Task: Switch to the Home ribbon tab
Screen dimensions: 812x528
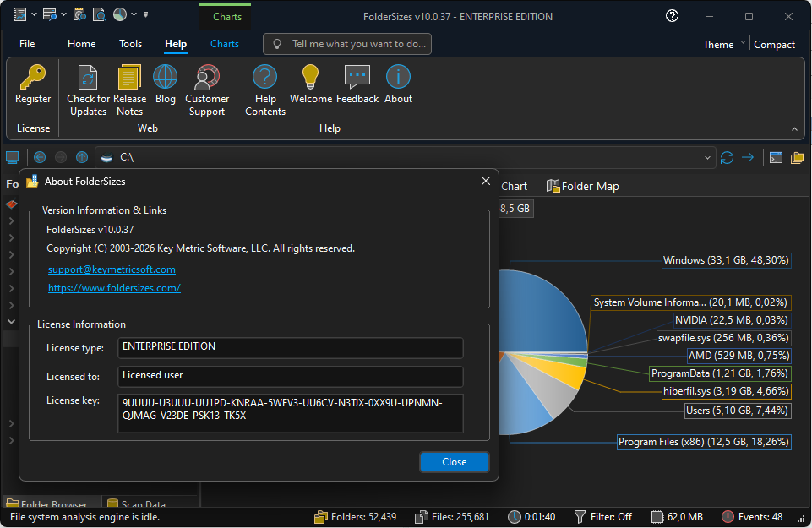Action: 81,44
